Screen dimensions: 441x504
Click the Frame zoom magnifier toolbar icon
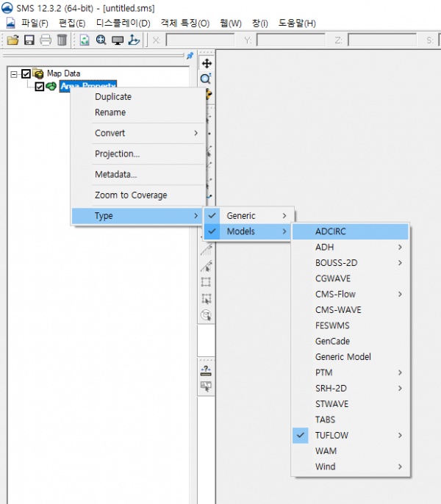point(101,40)
